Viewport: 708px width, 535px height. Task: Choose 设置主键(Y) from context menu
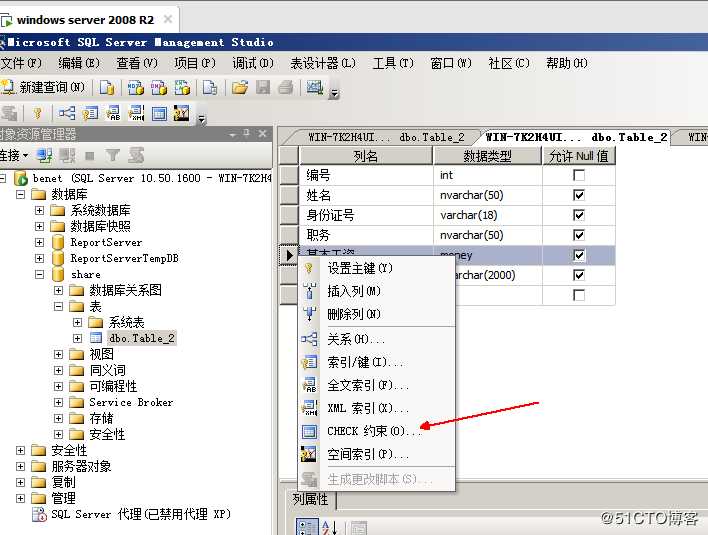377,268
